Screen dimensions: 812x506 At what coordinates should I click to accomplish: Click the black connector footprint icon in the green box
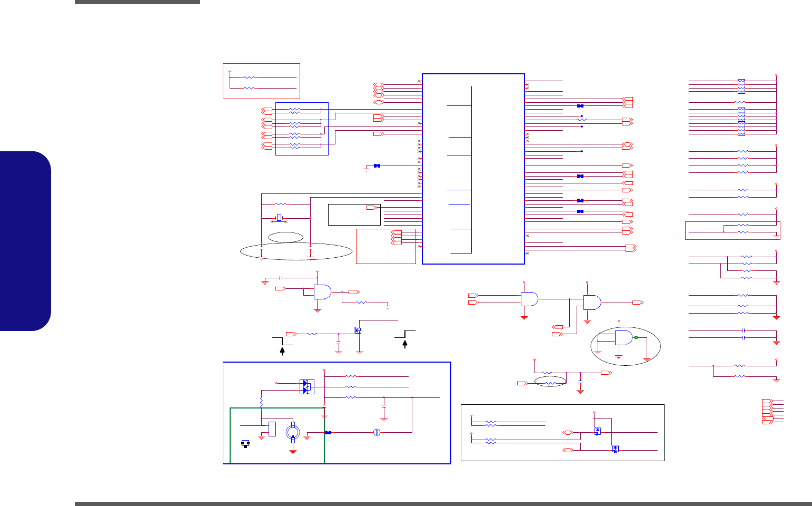pyautogui.click(x=245, y=443)
